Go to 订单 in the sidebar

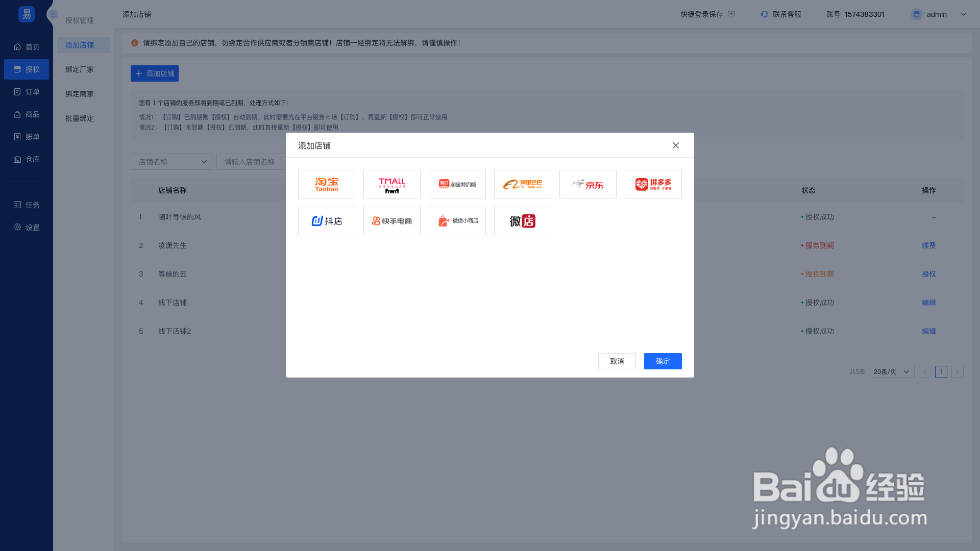[27, 92]
